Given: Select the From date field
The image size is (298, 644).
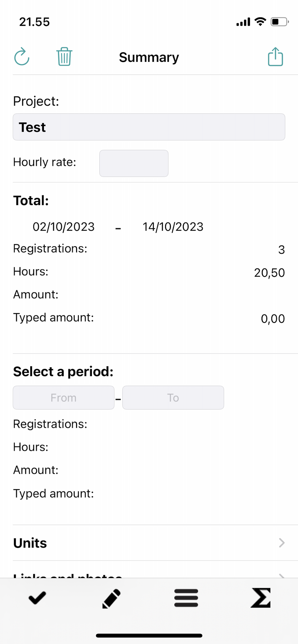Looking at the screenshot, I should (x=64, y=398).
